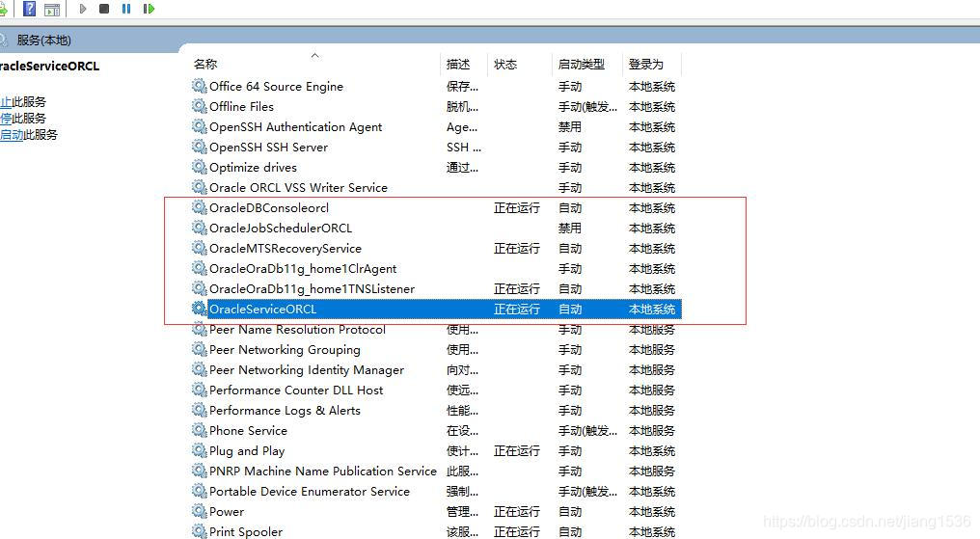This screenshot has width=980, height=539.
Task: Click gear icon of Office 64 Source Engine
Action: (x=200, y=86)
